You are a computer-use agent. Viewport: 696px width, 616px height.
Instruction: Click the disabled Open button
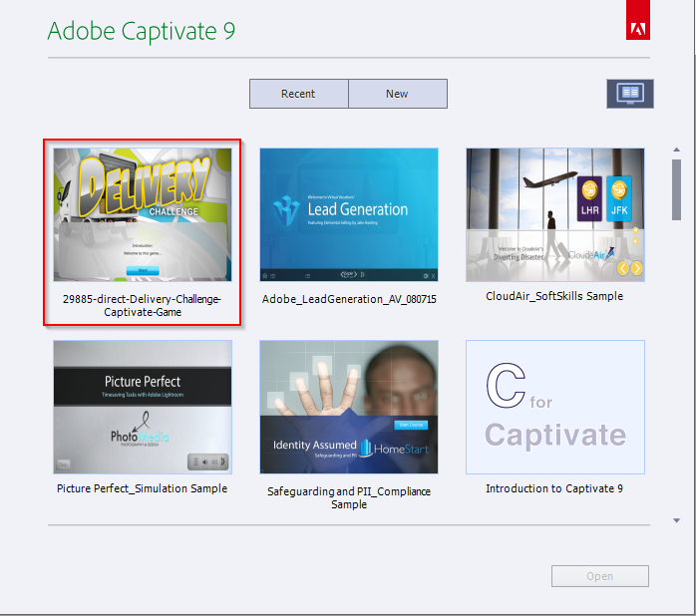point(600,576)
